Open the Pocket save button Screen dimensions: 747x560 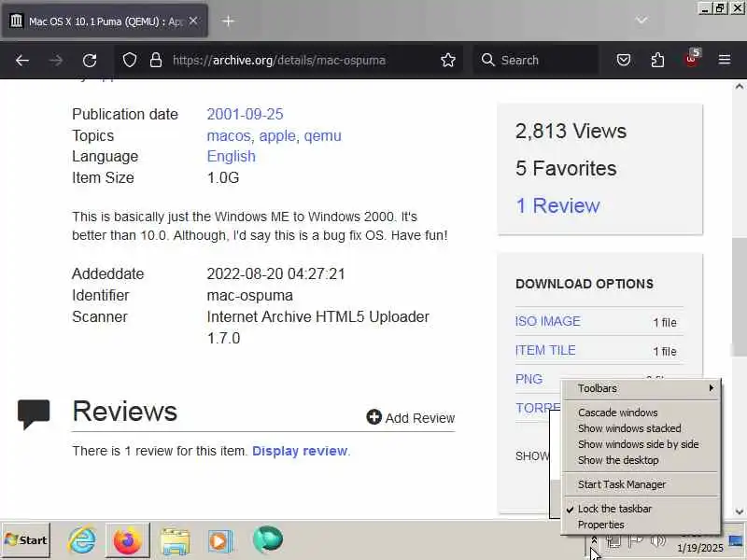pyautogui.click(x=624, y=61)
